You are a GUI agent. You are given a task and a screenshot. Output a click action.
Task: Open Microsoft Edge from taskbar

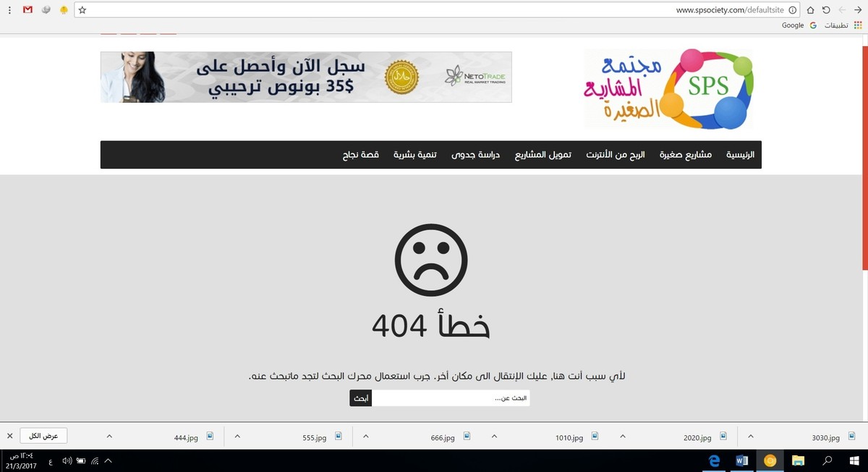[x=713, y=460]
